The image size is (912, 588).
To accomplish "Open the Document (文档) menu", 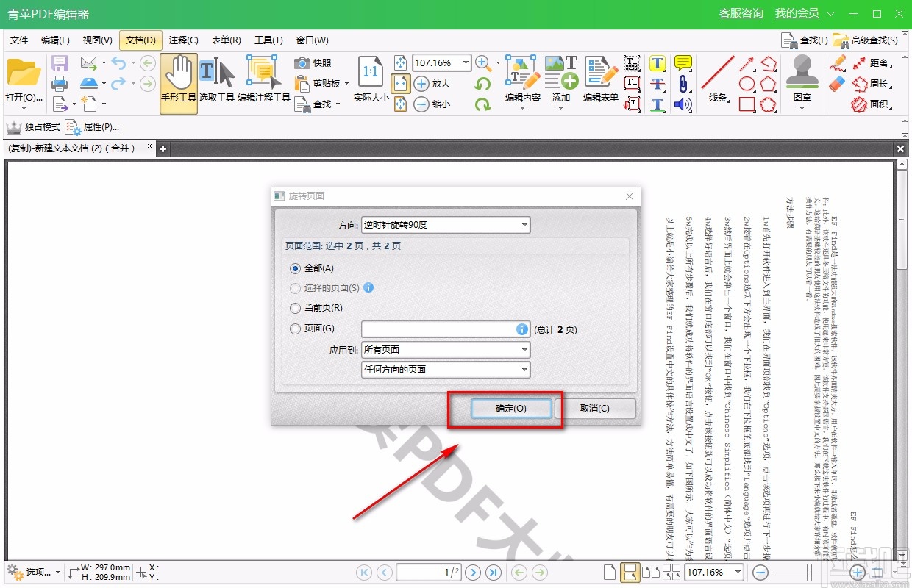I will pyautogui.click(x=140, y=40).
